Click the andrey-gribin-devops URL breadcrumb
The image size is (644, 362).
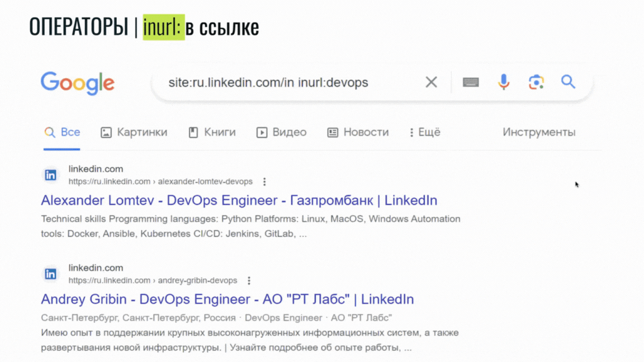(x=153, y=280)
